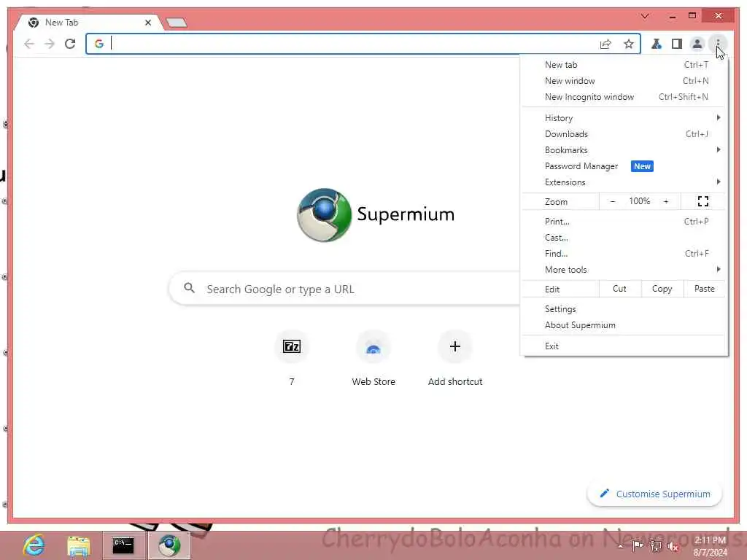Click the forward navigation arrow
Screen dimensions: 747x560
(50, 44)
